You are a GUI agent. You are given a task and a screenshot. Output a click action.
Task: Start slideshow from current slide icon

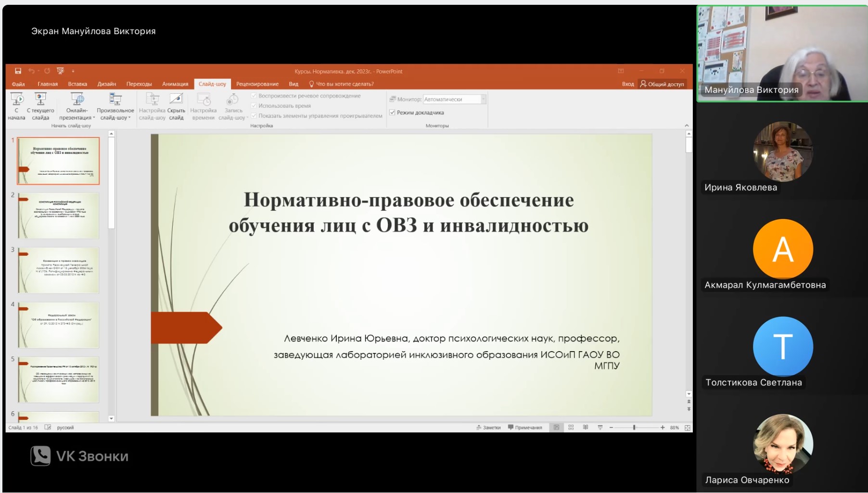click(x=40, y=100)
